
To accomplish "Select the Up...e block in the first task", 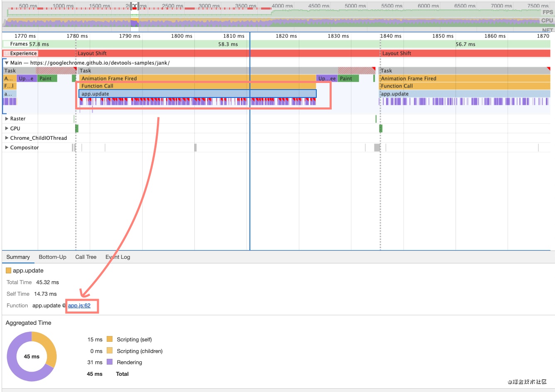I will click(27, 78).
